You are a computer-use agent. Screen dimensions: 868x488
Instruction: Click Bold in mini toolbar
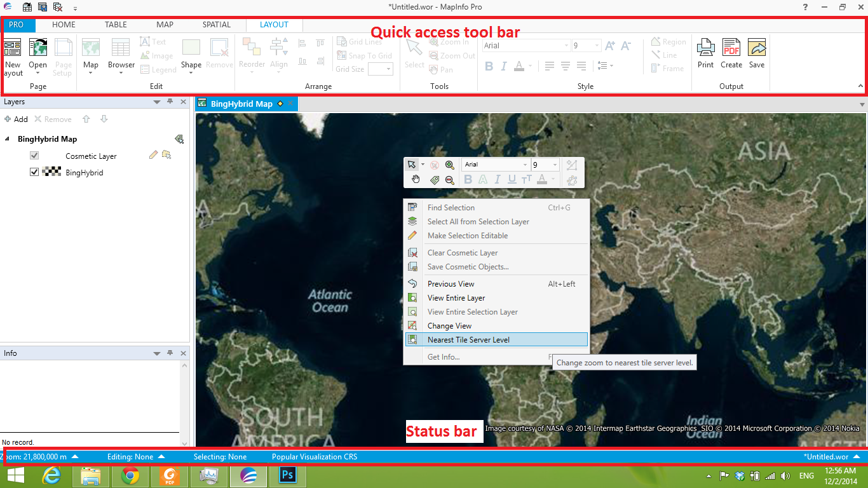coord(468,180)
